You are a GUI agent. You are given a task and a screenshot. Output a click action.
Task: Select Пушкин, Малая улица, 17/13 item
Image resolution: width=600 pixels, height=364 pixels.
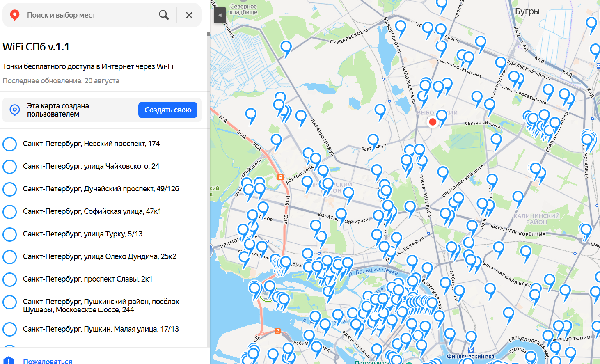point(101,329)
